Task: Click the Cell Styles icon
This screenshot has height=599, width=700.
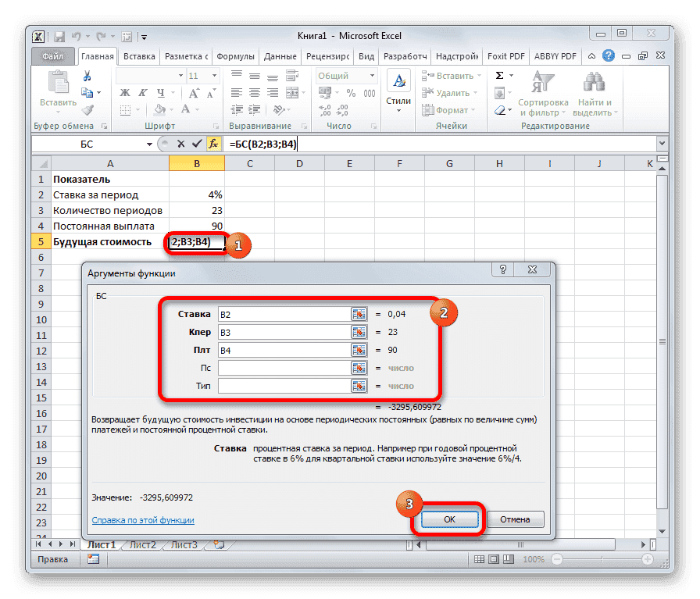Action: click(x=398, y=82)
